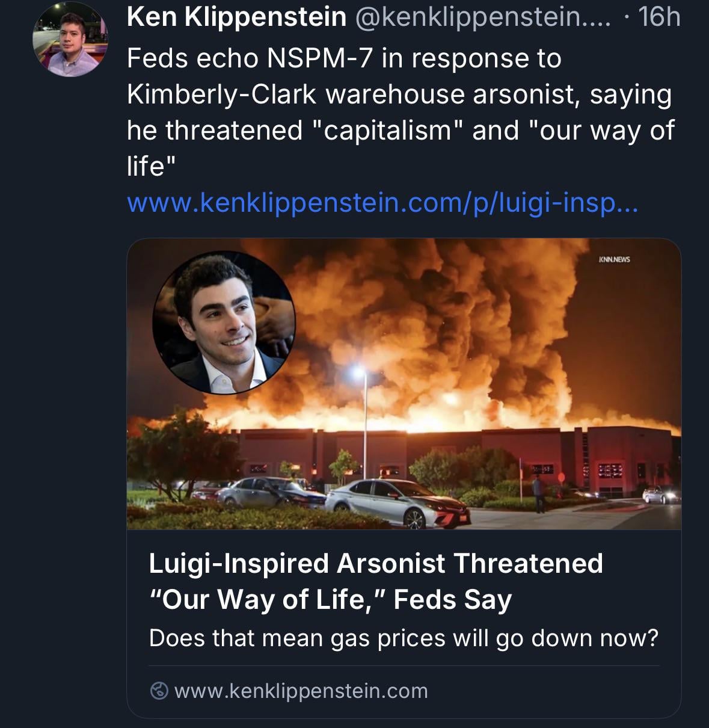709x728 pixels.
Task: Click the post line mentioning "capitalism"
Action: [x=400, y=131]
